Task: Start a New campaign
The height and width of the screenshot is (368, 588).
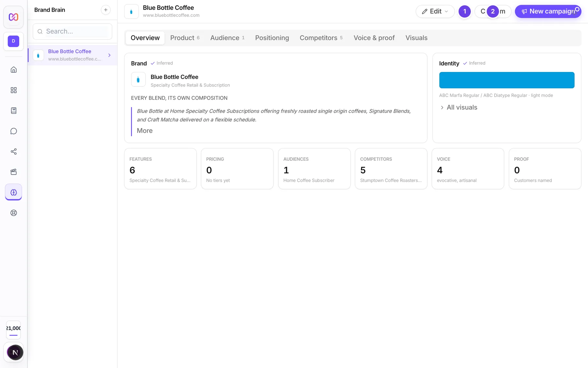Action: (548, 11)
